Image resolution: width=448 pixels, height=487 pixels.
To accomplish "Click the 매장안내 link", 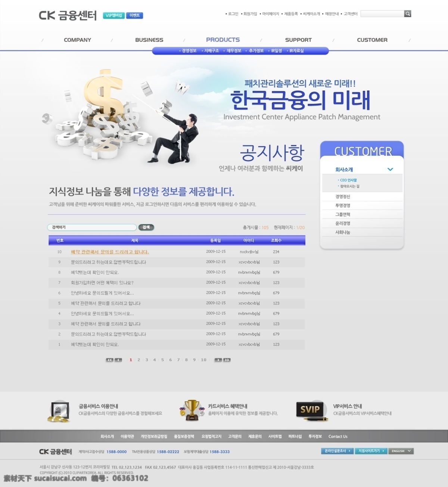I will [x=332, y=14].
